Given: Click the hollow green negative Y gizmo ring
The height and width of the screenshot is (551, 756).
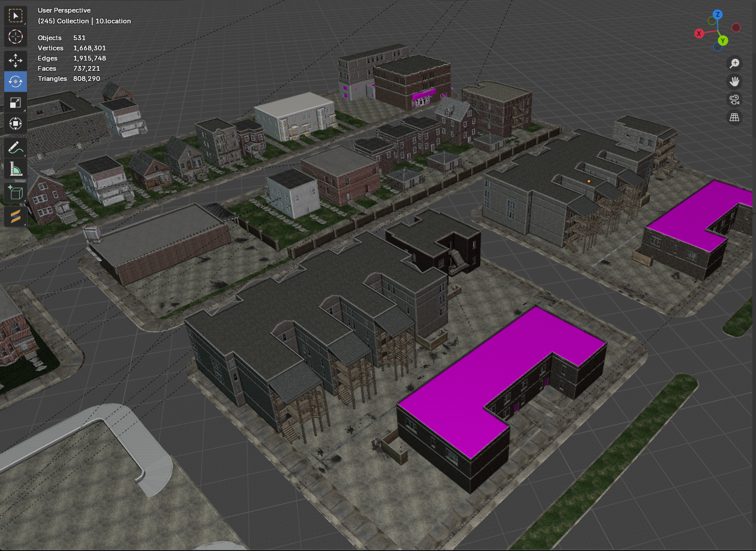Looking at the screenshot, I should pyautogui.click(x=712, y=20).
